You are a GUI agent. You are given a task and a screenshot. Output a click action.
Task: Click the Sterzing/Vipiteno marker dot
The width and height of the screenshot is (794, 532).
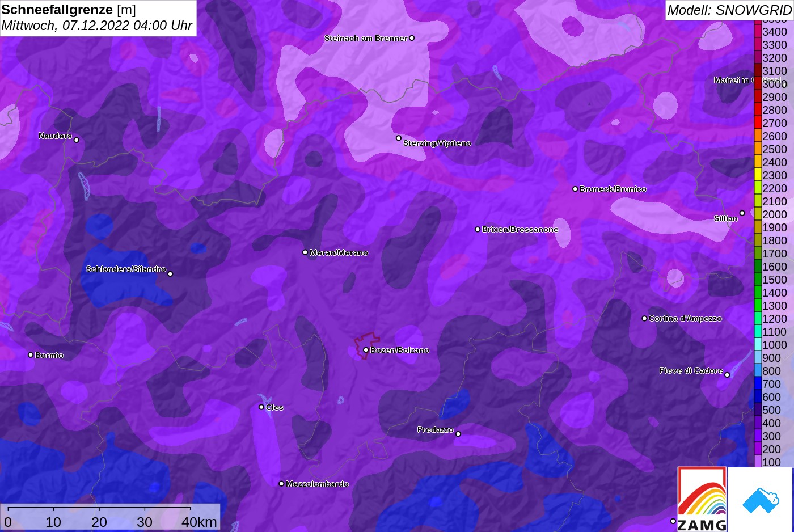(x=399, y=138)
